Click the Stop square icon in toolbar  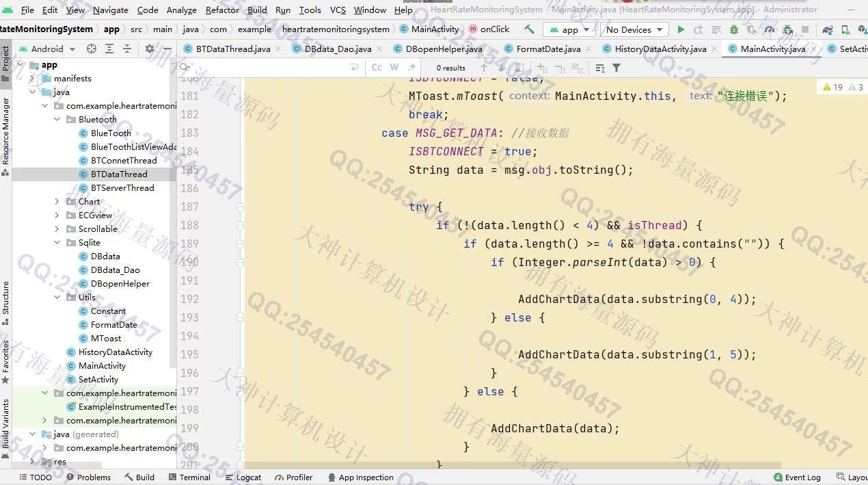click(805, 29)
